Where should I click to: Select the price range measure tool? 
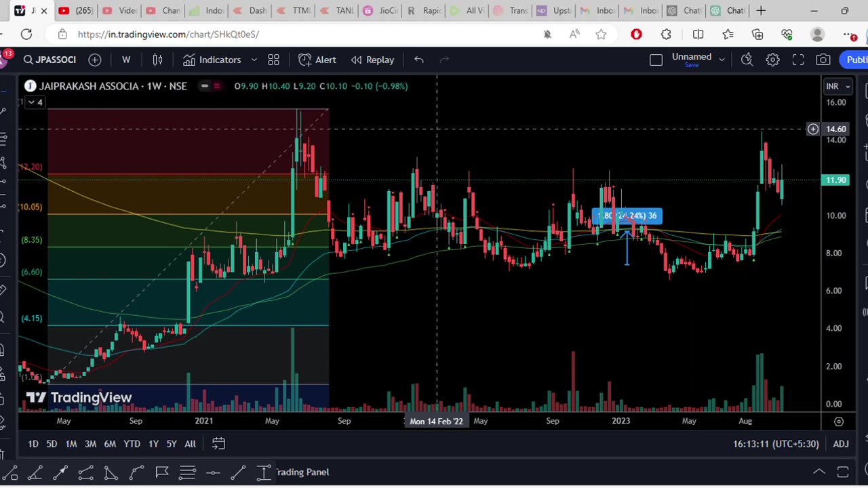[x=264, y=472]
